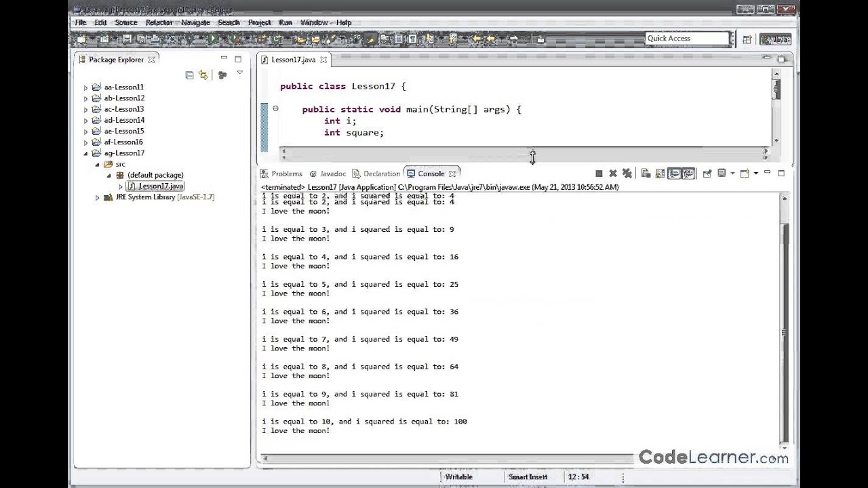Viewport: 868px width, 488px height.
Task: Click the Save icon in main toolbar
Action: click(x=126, y=39)
